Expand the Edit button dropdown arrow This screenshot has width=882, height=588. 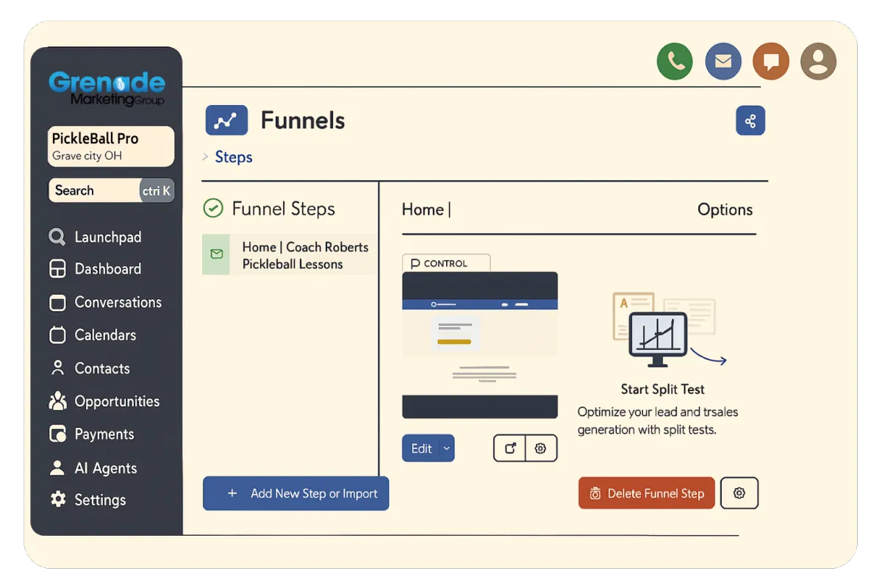click(446, 448)
